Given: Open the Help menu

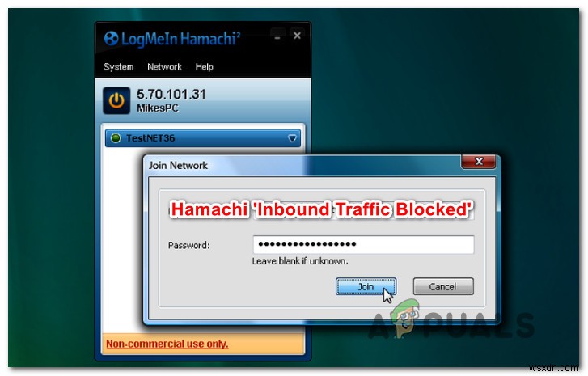Looking at the screenshot, I should (205, 67).
